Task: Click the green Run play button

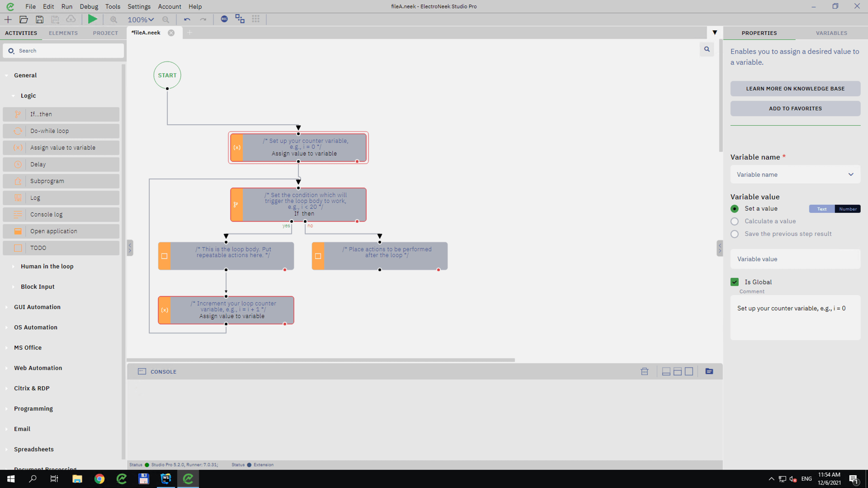Action: [x=92, y=19]
